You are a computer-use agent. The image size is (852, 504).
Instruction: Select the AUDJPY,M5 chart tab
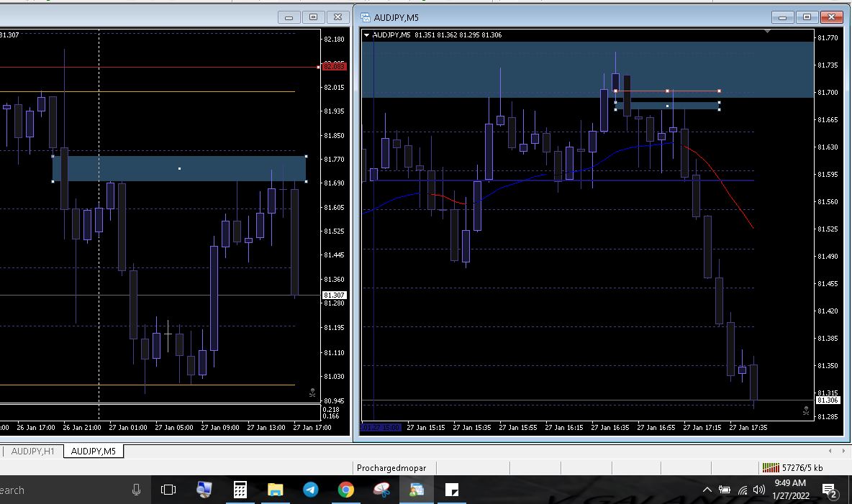[94, 452]
